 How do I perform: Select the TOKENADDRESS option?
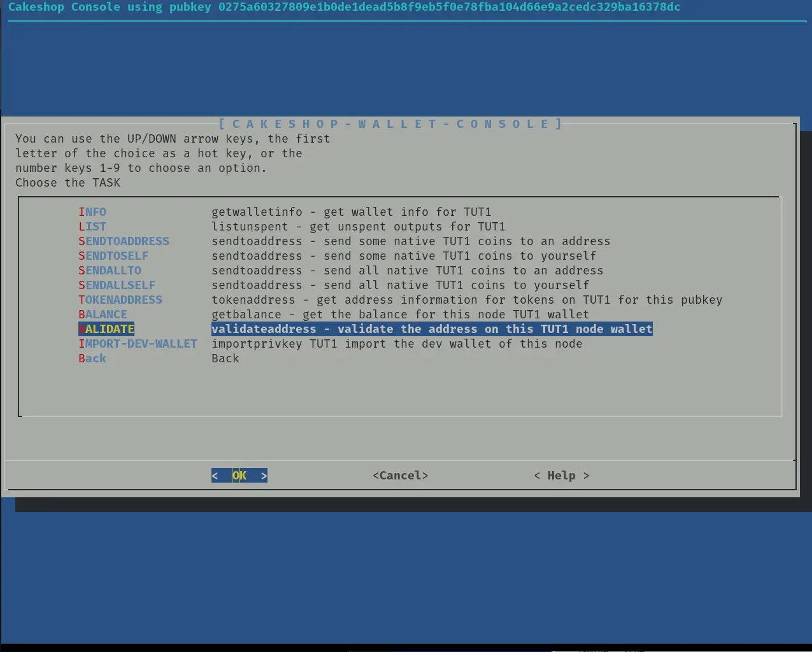click(120, 300)
